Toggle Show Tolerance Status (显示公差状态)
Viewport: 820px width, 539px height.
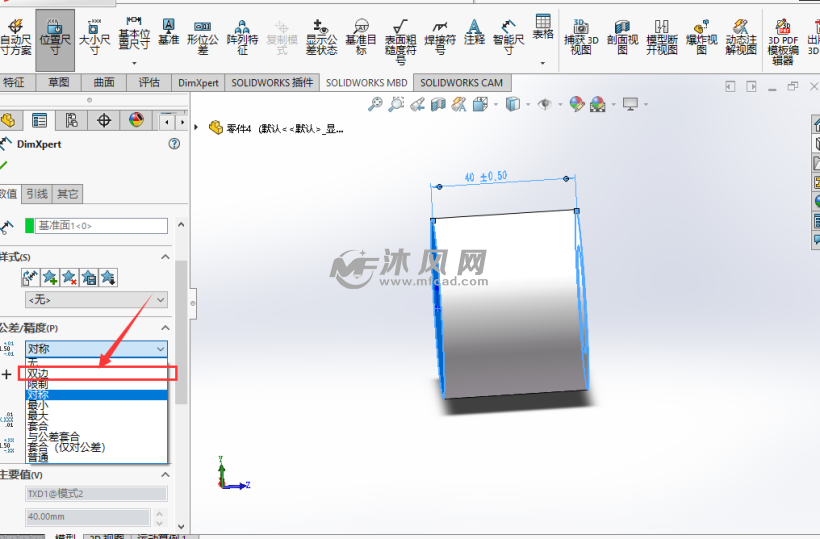321,38
